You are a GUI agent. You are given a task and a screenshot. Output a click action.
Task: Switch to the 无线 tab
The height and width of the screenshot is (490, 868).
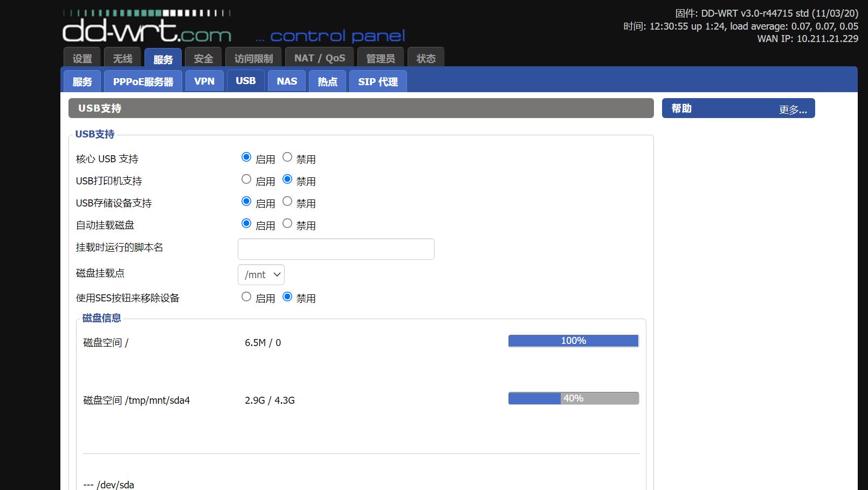(122, 58)
